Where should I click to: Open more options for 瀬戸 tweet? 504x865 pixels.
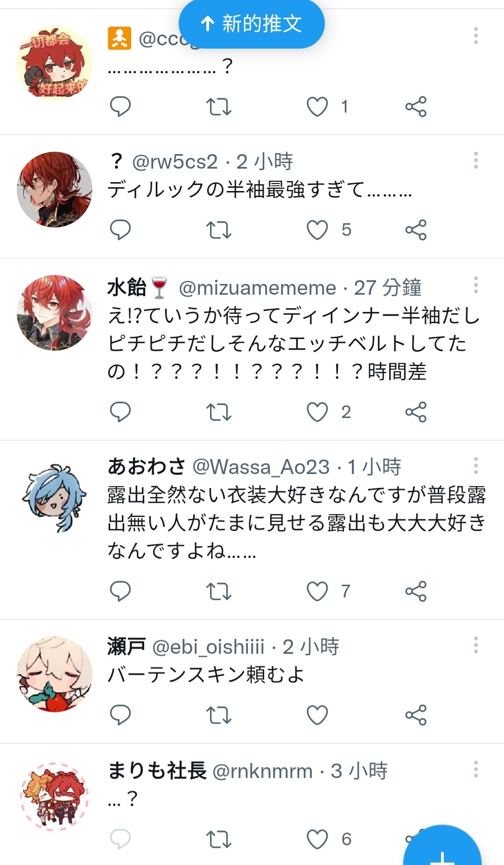coord(476,645)
